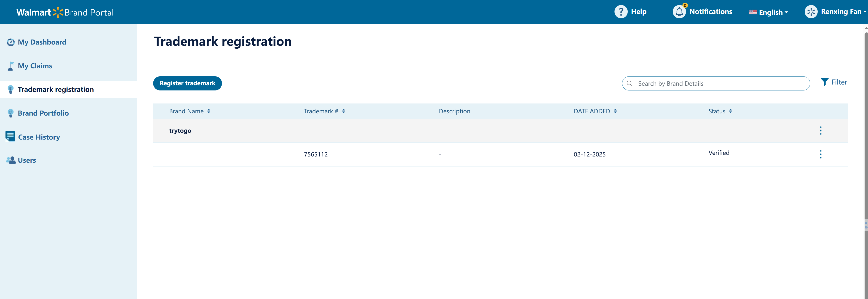The height and width of the screenshot is (299, 868).
Task: Sort by the DATE ADDED arrows
Action: click(615, 111)
